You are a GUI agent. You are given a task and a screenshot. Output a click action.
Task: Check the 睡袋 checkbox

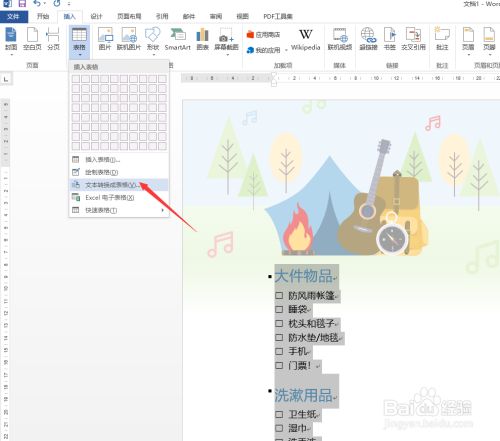click(x=279, y=309)
